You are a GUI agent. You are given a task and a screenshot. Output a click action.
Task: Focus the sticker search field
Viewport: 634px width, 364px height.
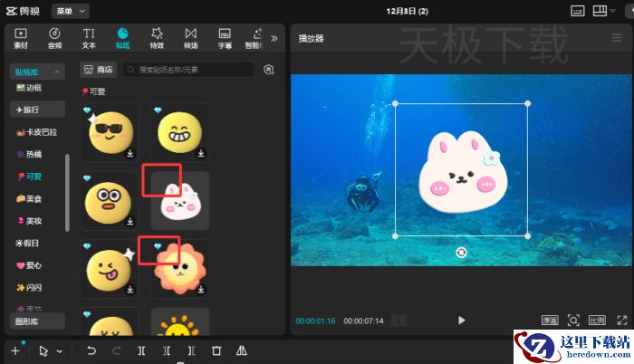pos(188,70)
